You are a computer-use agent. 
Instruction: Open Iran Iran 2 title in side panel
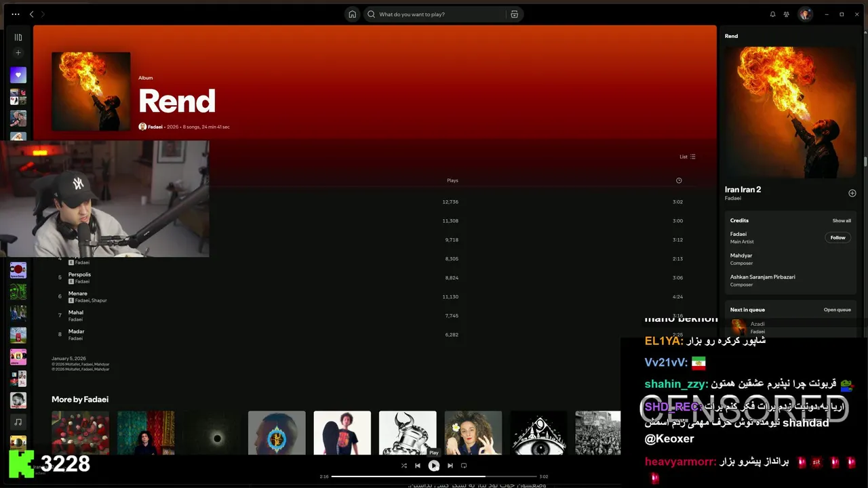[743, 190]
